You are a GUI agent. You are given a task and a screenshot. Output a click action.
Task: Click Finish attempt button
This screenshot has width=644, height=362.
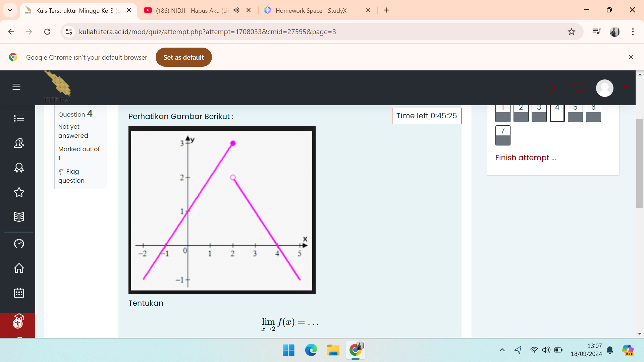tap(526, 157)
